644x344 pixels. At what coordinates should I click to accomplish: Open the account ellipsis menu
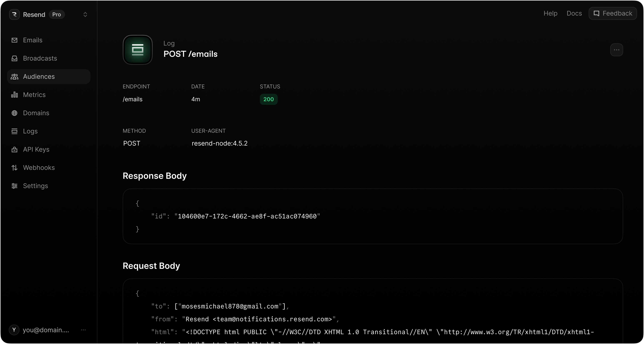click(x=84, y=330)
